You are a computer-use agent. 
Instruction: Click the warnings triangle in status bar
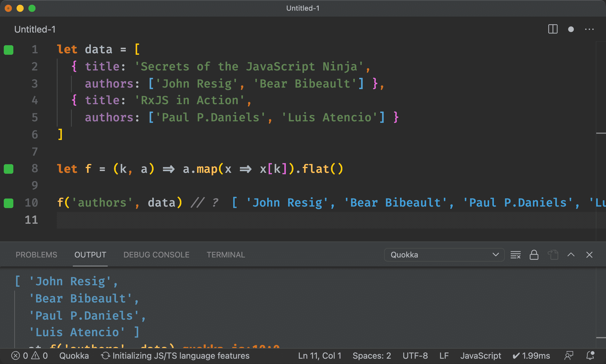(36, 355)
